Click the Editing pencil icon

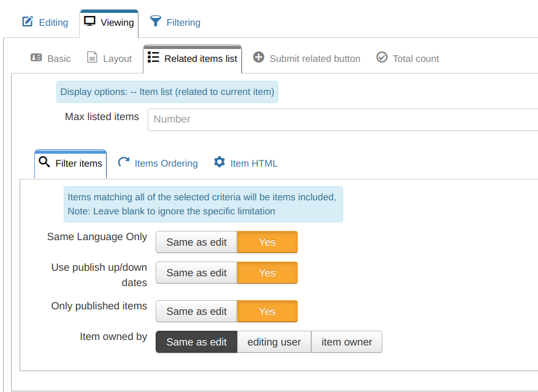(x=28, y=21)
